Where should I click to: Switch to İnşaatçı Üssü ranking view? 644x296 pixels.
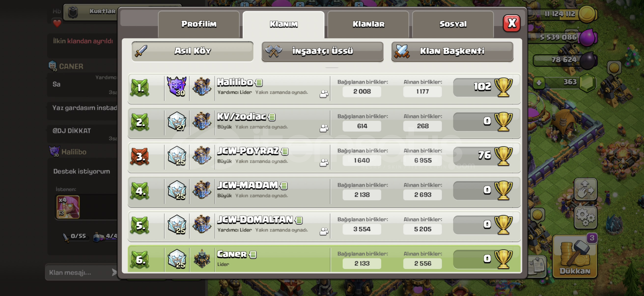(323, 51)
